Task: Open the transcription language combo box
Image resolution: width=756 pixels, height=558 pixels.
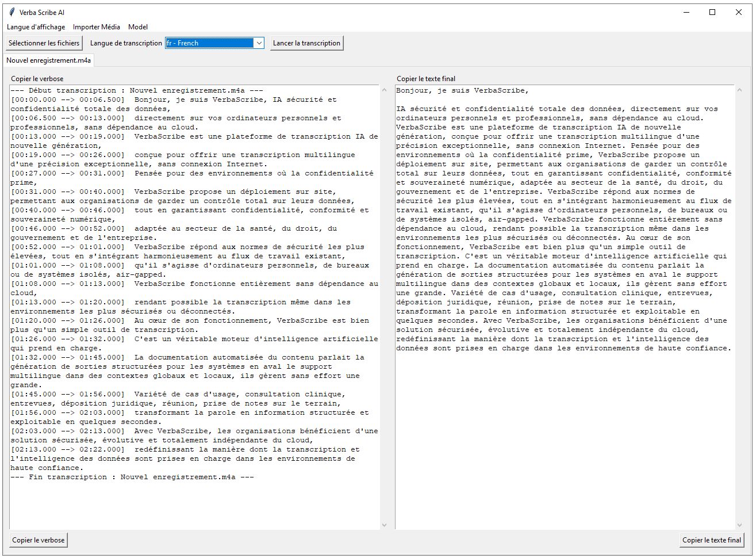Action: 214,43
